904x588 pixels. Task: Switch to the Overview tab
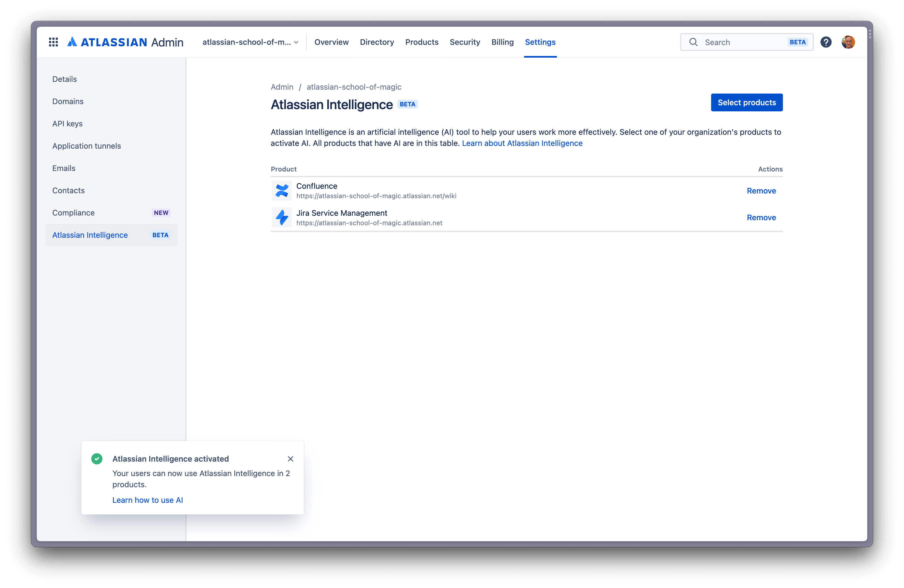coord(331,41)
